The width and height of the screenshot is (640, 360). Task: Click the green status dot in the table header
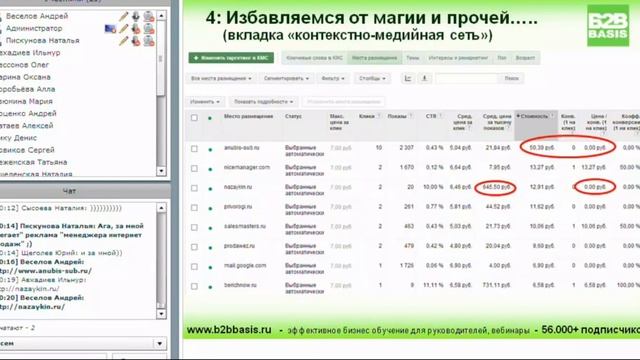[x=210, y=118]
